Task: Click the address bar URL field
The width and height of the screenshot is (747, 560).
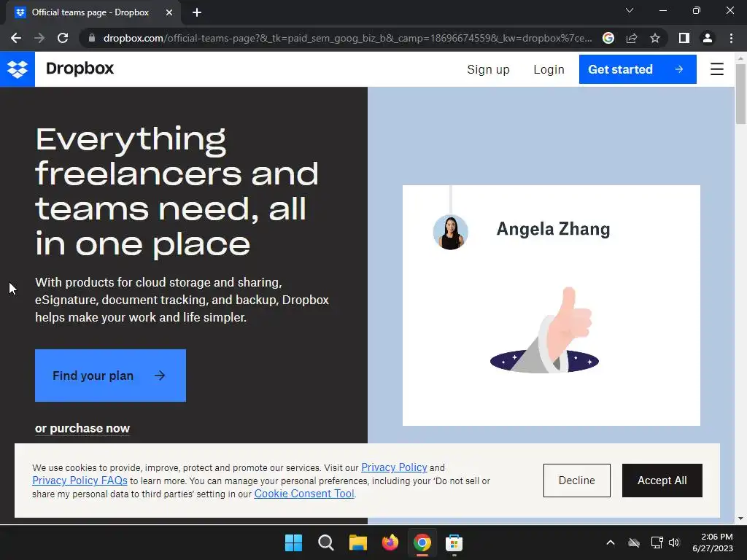Action: click(x=347, y=38)
